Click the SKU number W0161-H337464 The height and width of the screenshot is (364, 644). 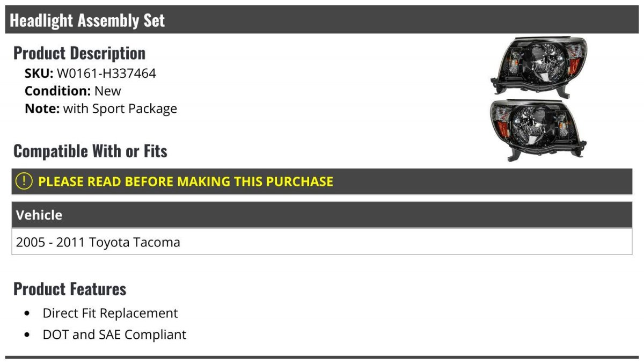point(106,73)
